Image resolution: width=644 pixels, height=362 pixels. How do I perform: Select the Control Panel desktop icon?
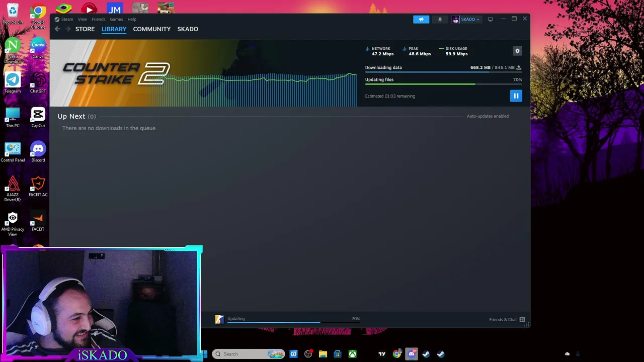(13, 152)
